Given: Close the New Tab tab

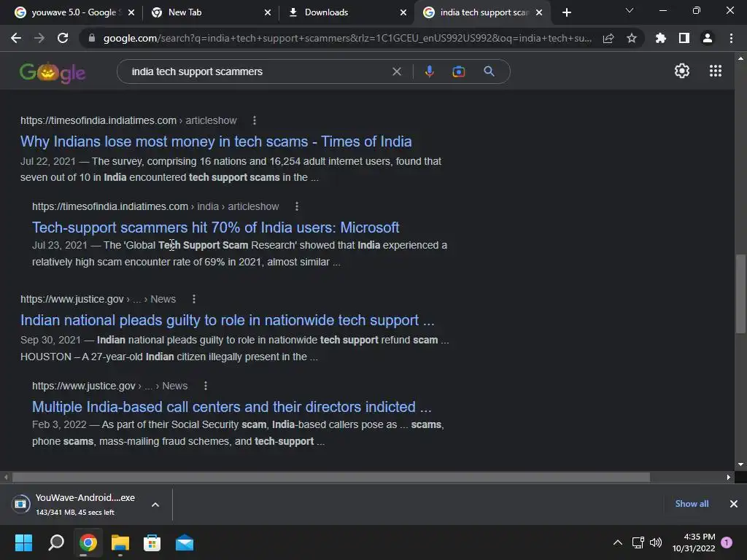Looking at the screenshot, I should [268, 12].
